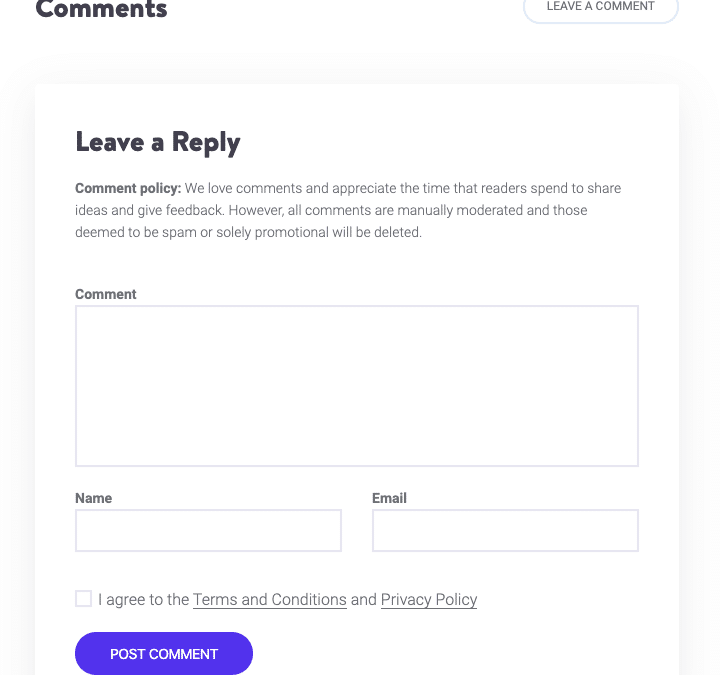
Task: Click the Comment field label
Action: 106,294
